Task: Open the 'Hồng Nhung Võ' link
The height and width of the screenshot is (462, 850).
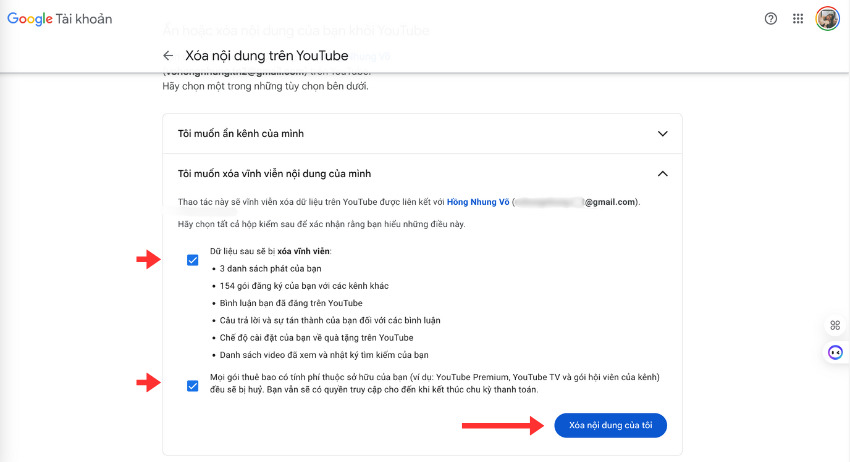Action: (478, 202)
